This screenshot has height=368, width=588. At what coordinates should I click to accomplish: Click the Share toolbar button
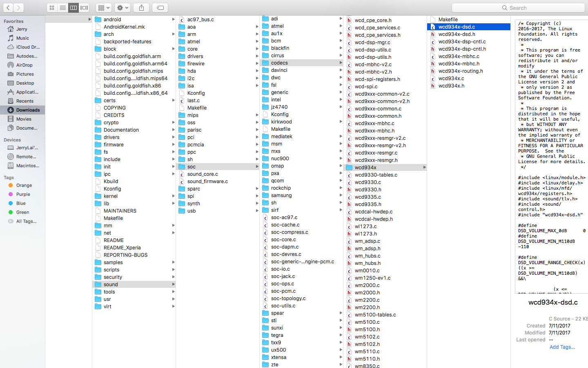tap(141, 8)
